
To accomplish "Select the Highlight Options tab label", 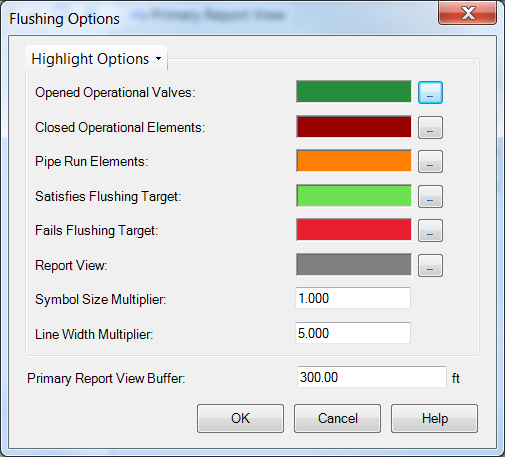I will point(90,59).
